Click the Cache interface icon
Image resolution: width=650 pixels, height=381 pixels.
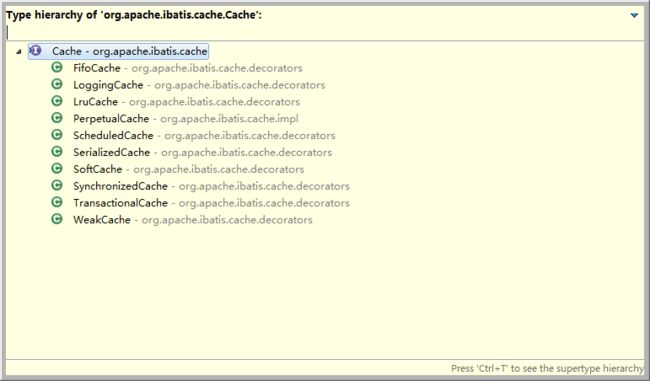point(36,51)
